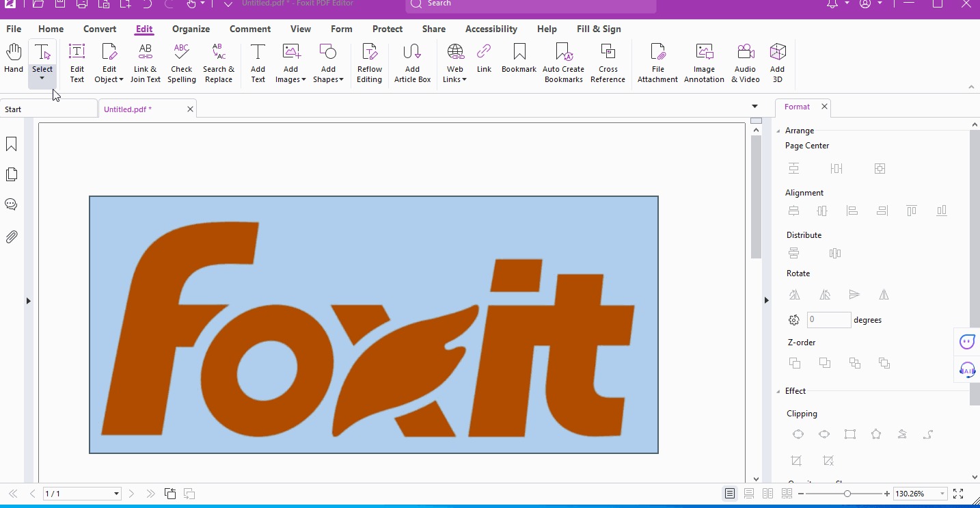Screen dimensions: 980x508
Task: Add a File Attachment
Action: (x=658, y=64)
